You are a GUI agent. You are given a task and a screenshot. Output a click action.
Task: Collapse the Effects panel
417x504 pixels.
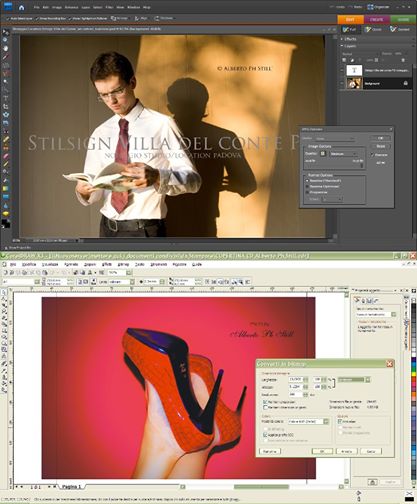coord(342,39)
